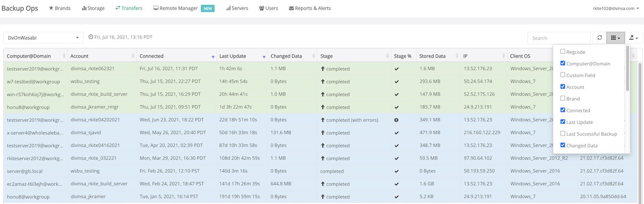Viewport: 644px width, 204px height.
Task: Sort by the Changed Data column header
Action: (292, 56)
